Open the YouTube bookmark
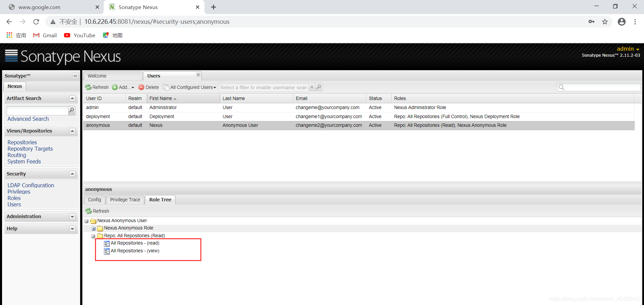 80,35
